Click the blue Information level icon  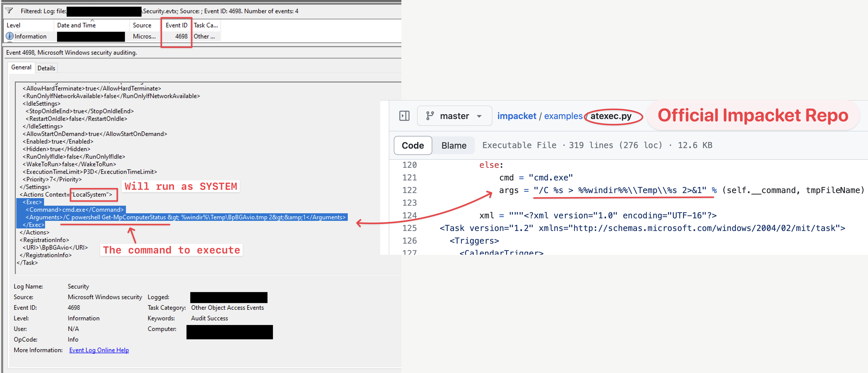pos(9,36)
